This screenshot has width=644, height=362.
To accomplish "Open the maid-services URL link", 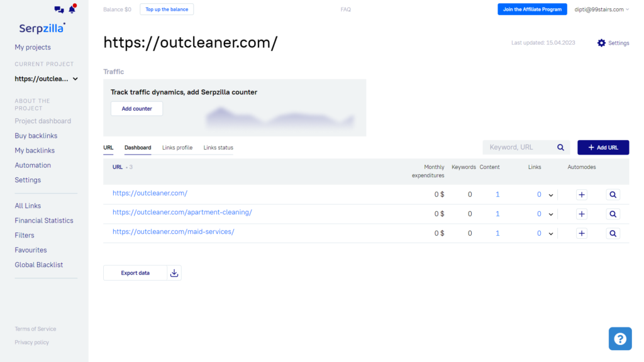I will (174, 231).
